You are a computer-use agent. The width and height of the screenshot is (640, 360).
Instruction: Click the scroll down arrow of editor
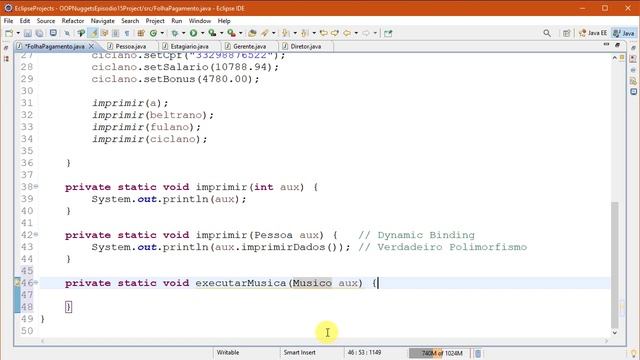point(615,333)
